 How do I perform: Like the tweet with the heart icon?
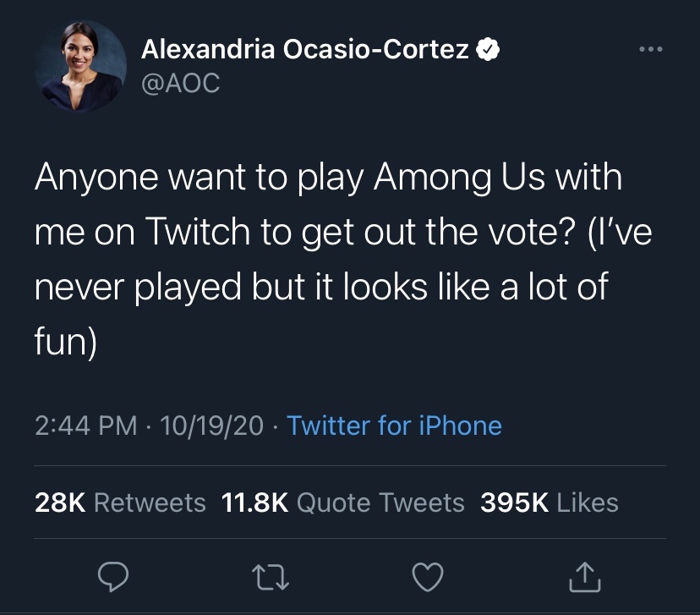coord(428,577)
